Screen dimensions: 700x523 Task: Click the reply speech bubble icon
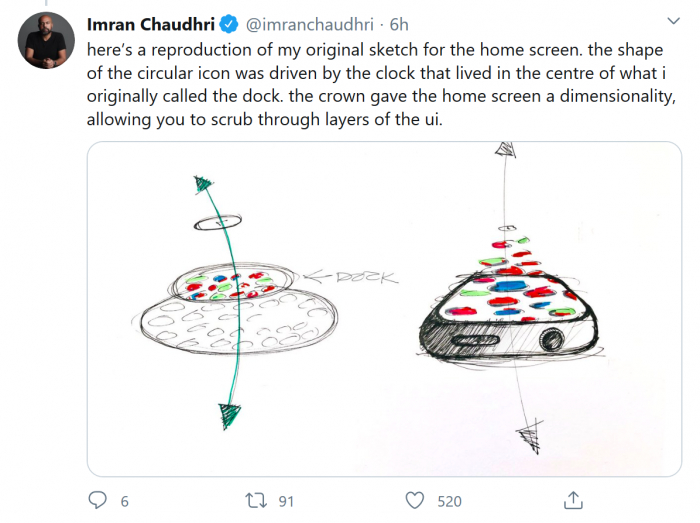pyautogui.click(x=98, y=499)
